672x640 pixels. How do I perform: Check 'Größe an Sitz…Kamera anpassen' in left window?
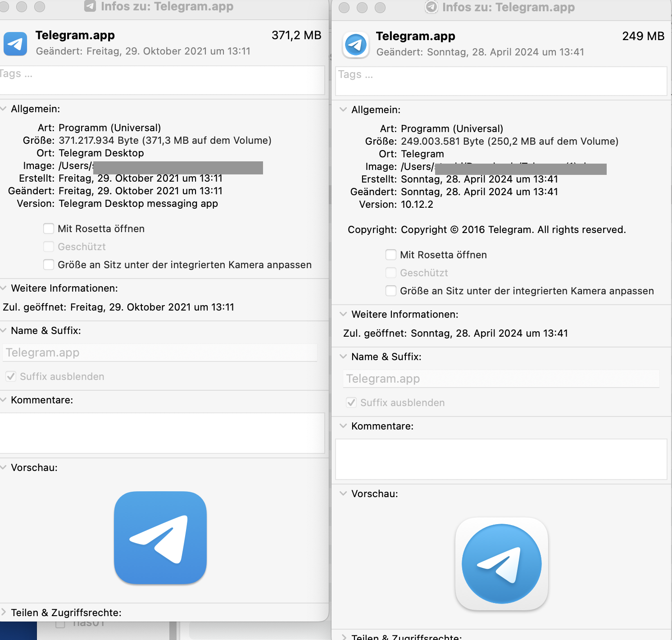coord(49,265)
